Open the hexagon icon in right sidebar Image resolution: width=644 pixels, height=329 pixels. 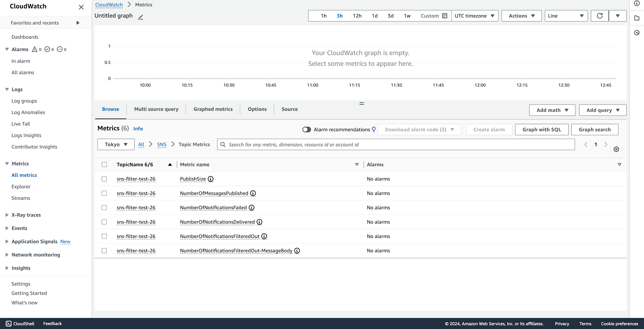637,33
